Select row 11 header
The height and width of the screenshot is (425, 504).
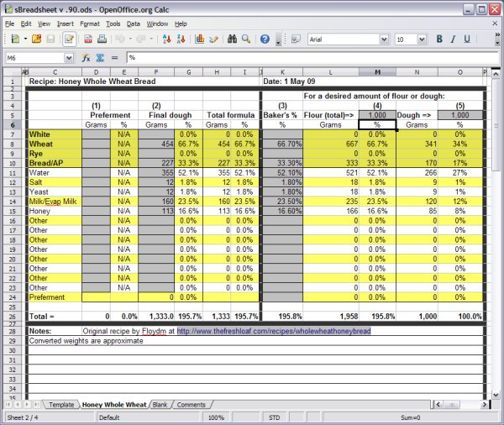[x=13, y=173]
